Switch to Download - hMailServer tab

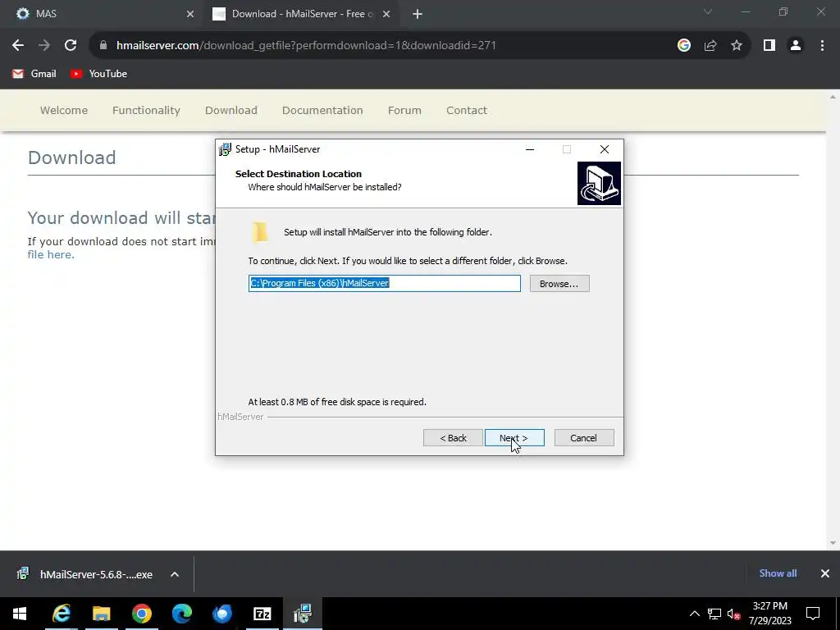(303, 14)
